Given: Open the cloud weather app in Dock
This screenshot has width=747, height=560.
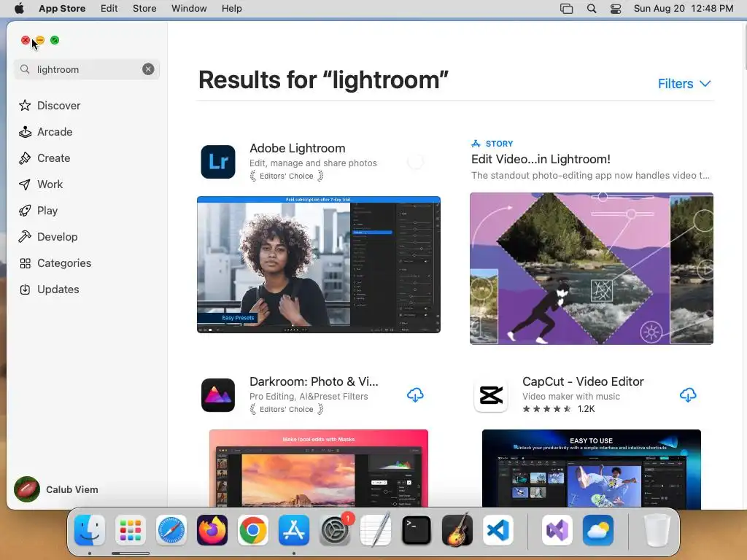Looking at the screenshot, I should [598, 530].
